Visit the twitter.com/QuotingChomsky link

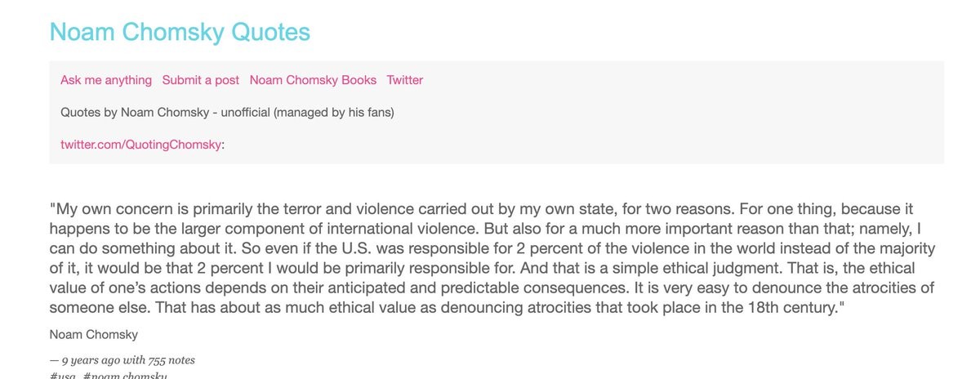pos(140,145)
